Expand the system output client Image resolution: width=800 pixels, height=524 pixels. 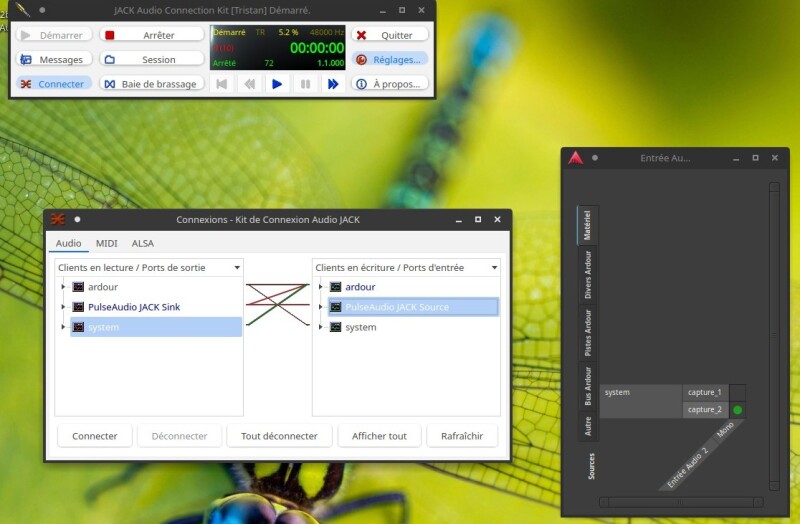click(63, 327)
